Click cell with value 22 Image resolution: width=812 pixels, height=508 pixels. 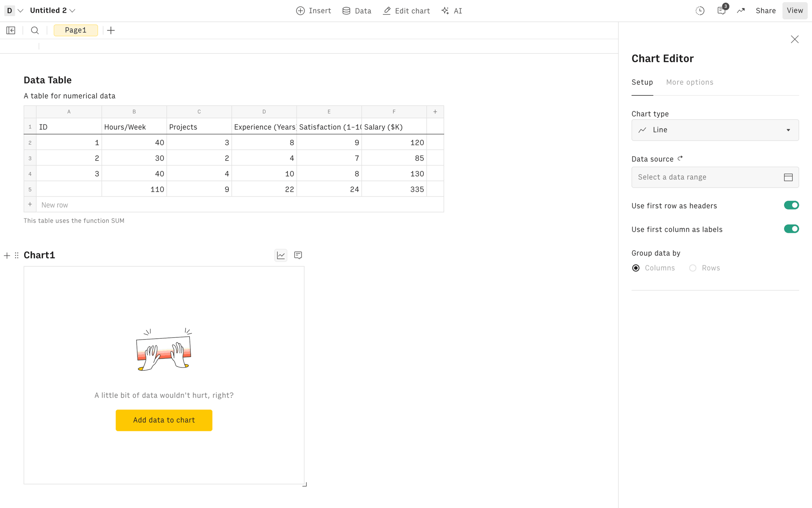(x=264, y=189)
